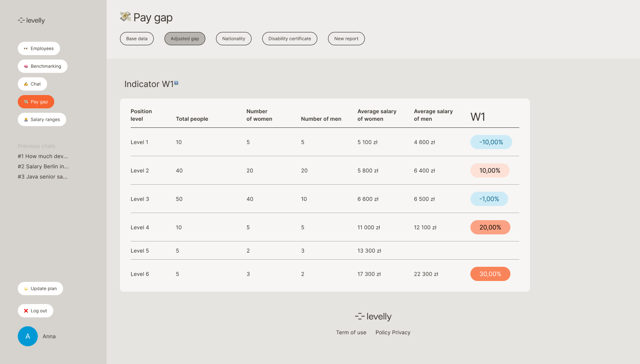Open previous chat #2 Salary Berlin
The image size is (640, 364).
tap(43, 166)
